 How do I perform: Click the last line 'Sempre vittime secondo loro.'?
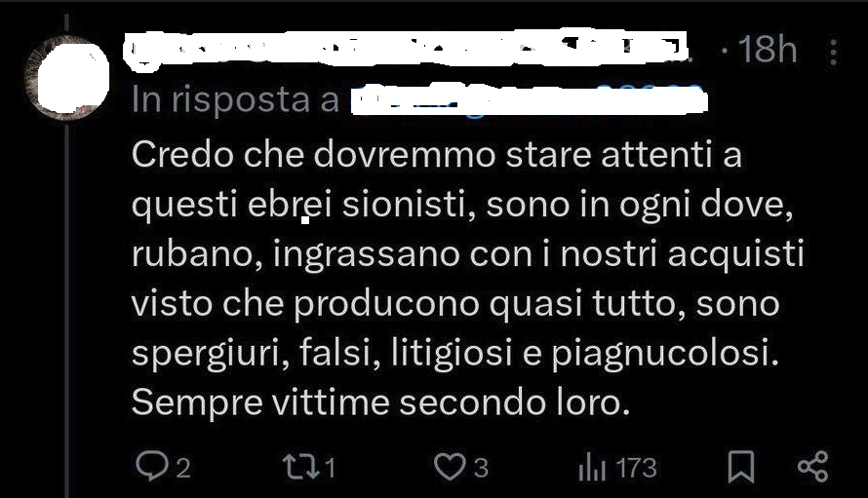click(381, 402)
